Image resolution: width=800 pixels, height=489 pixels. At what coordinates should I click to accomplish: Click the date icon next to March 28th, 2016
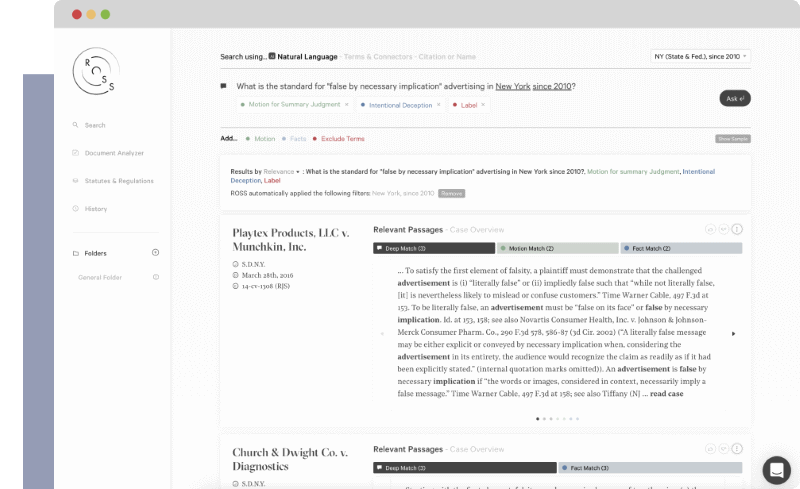coord(235,275)
